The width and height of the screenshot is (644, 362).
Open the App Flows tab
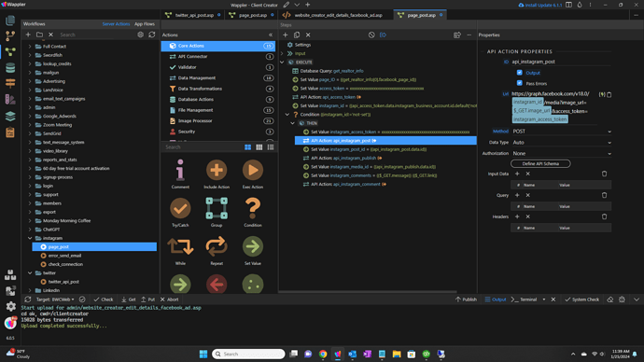(x=145, y=24)
